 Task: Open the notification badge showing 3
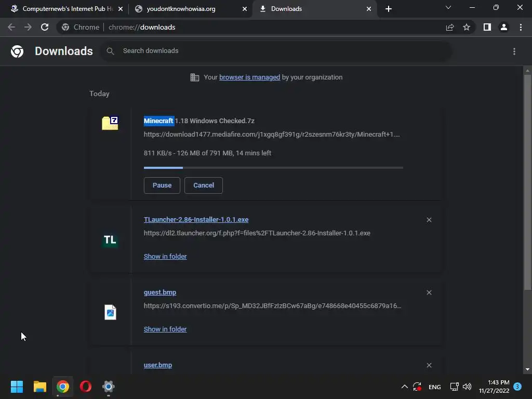tap(517, 387)
